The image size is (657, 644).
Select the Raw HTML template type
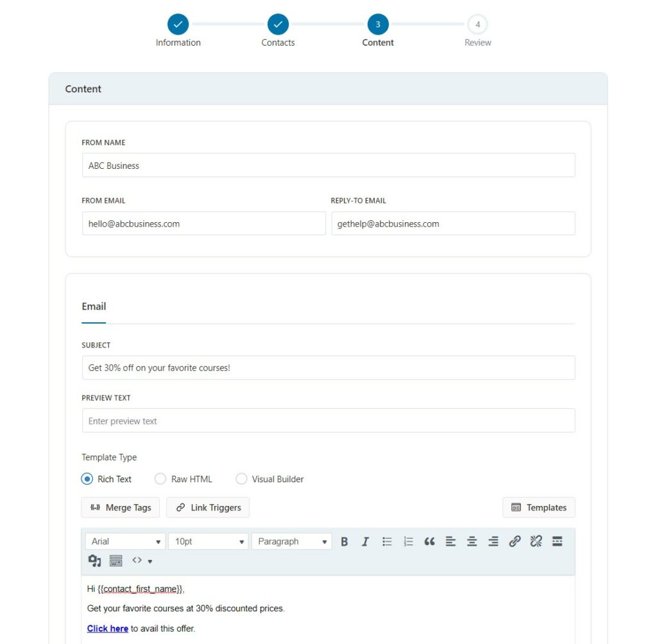pyautogui.click(x=160, y=479)
